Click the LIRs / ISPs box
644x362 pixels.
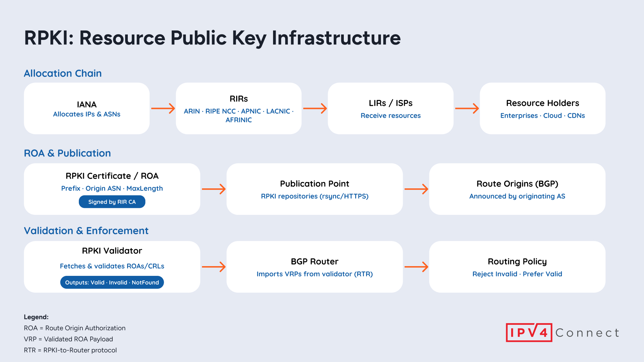390,108
